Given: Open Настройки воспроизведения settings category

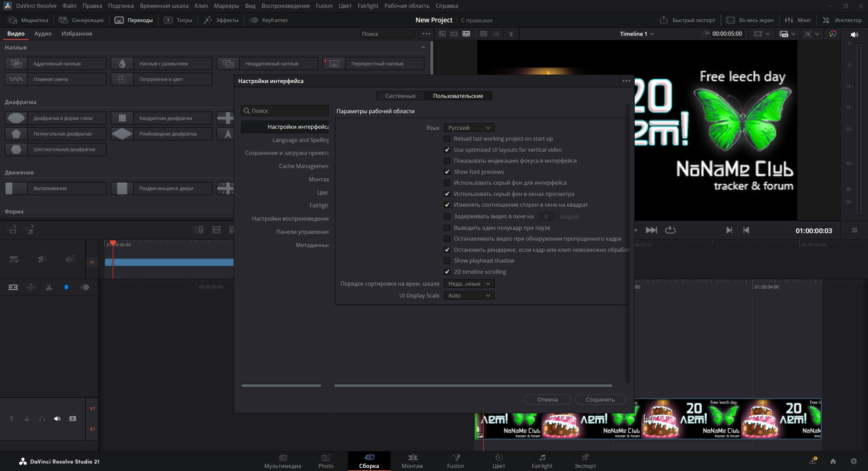Looking at the screenshot, I should (285, 219).
